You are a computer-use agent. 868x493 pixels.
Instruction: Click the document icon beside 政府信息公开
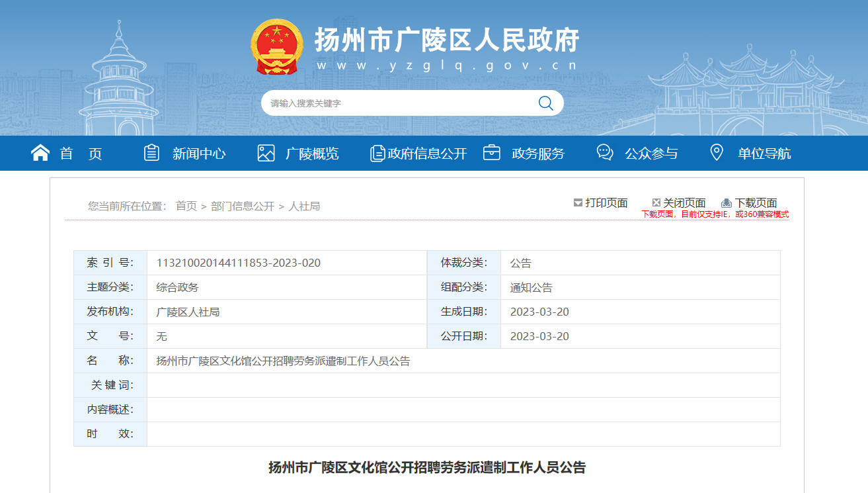coord(377,154)
